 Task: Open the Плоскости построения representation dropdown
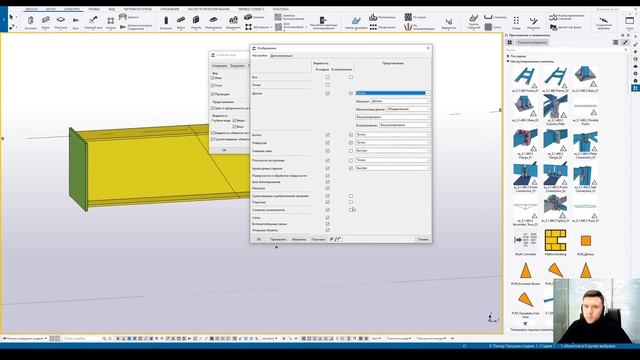[x=392, y=160]
